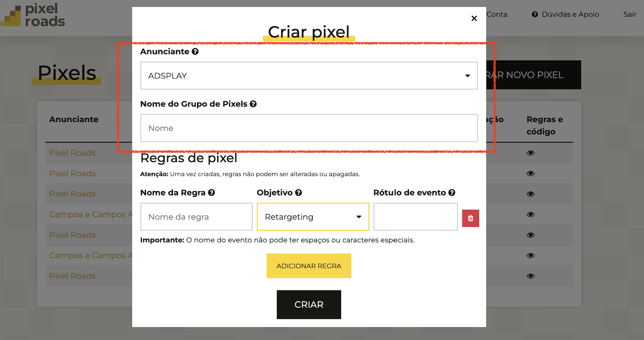The image size is (644, 340).
Task: Close the Criar pixel dialog
Action: pyautogui.click(x=474, y=18)
